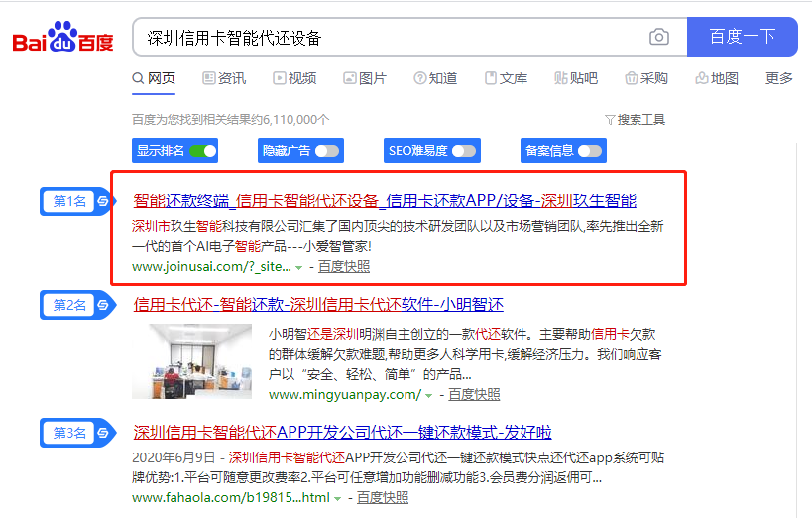Click the filter funnel icon beside 搜索工具

click(x=610, y=120)
